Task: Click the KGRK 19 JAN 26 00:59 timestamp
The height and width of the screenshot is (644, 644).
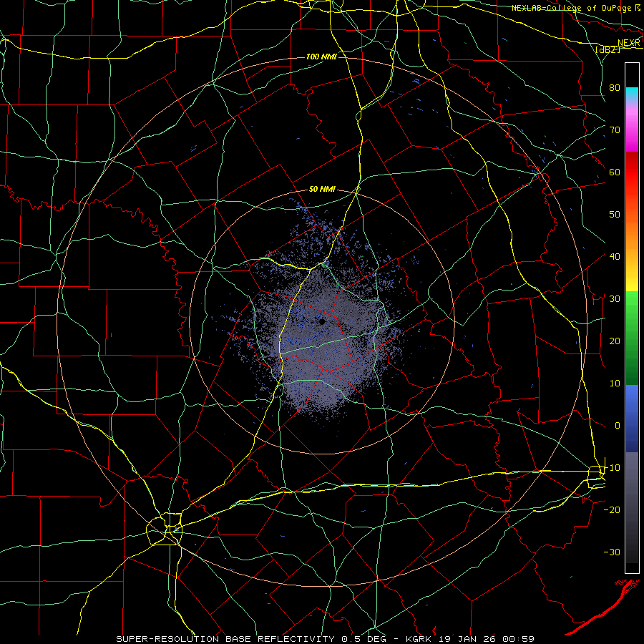Action: (x=470, y=639)
